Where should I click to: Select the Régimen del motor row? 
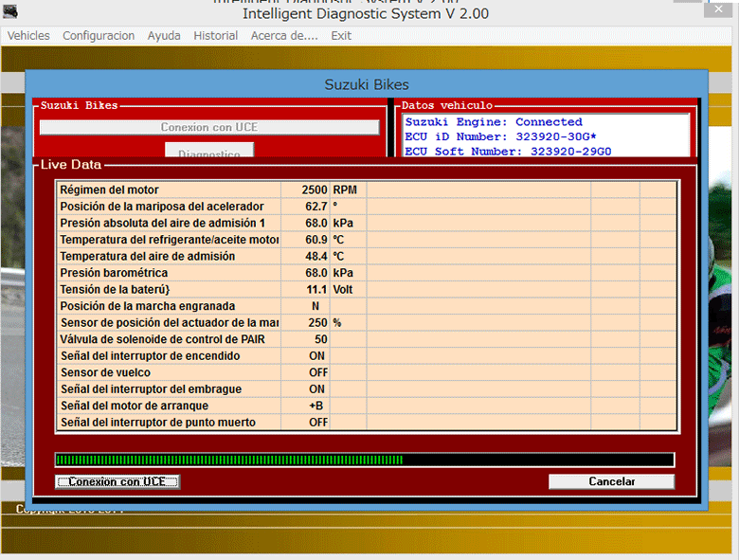click(x=367, y=190)
